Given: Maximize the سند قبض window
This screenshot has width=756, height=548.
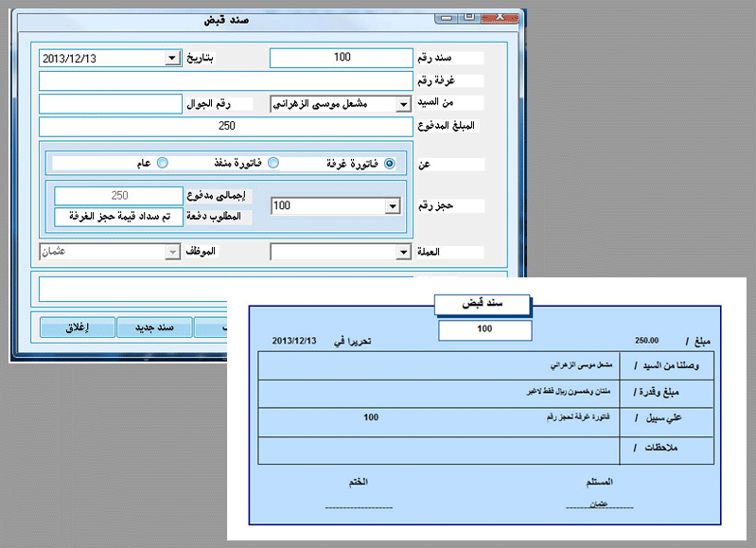Looking at the screenshot, I should point(469,18).
